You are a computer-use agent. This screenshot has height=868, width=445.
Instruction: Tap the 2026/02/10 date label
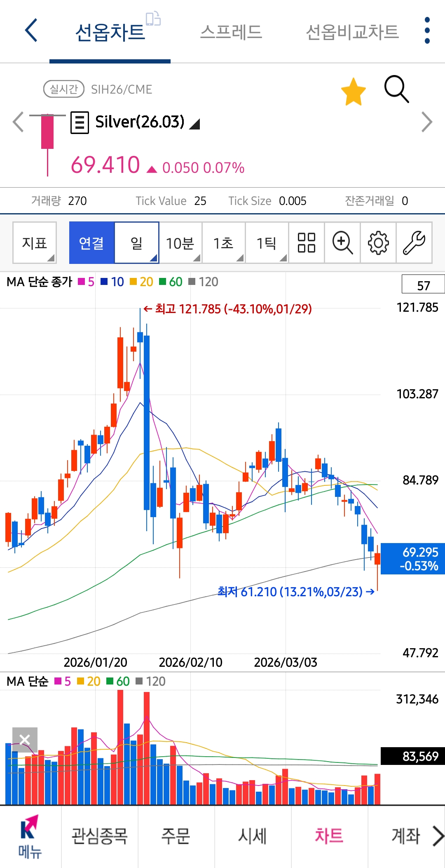point(191,662)
